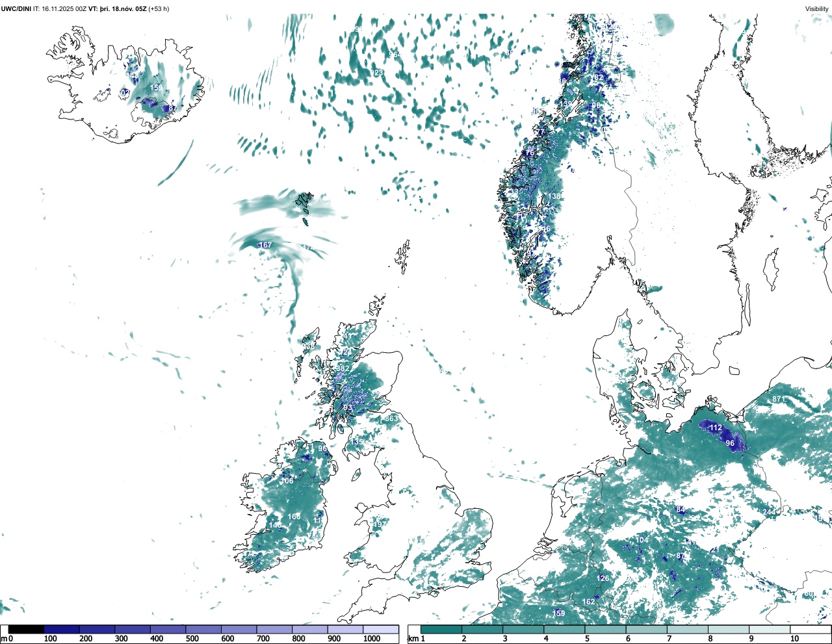Viewport: 832px width, 644px height.
Task: Click the '84' value on the map
Action: pyautogui.click(x=681, y=509)
